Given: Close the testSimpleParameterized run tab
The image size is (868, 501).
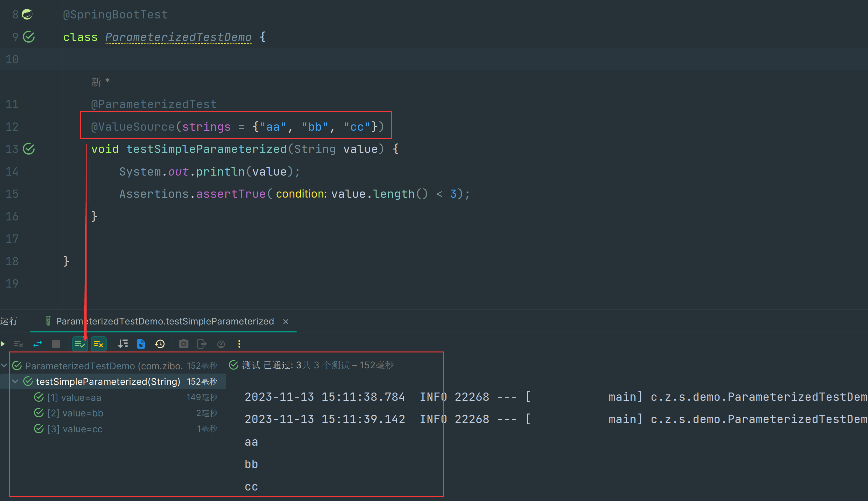Looking at the screenshot, I should pos(286,321).
